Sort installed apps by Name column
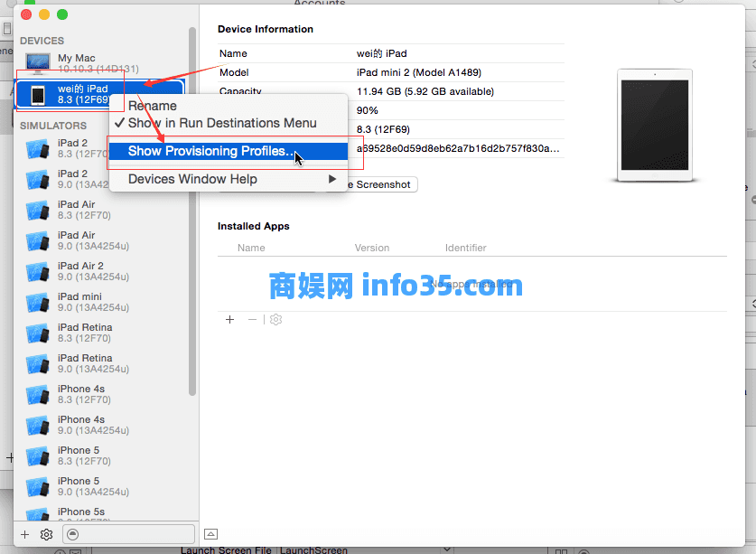This screenshot has width=756, height=554. point(251,248)
